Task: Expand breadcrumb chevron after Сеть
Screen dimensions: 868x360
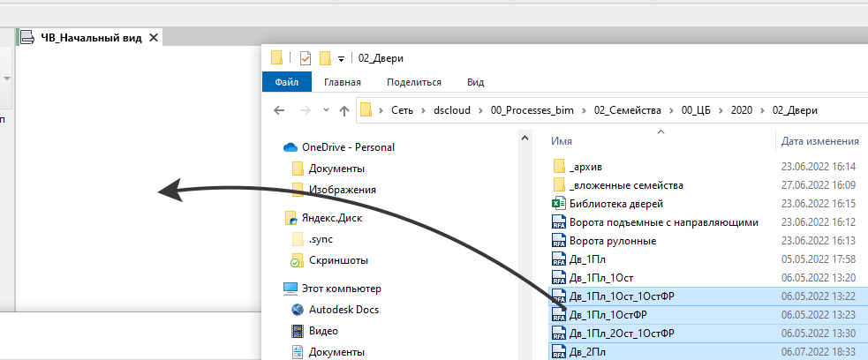Action: point(424,110)
